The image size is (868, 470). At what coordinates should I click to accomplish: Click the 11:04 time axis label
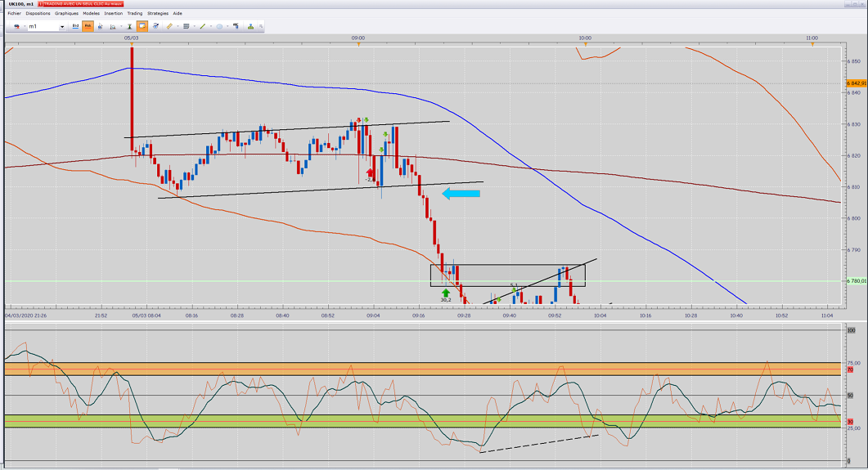coord(827,316)
